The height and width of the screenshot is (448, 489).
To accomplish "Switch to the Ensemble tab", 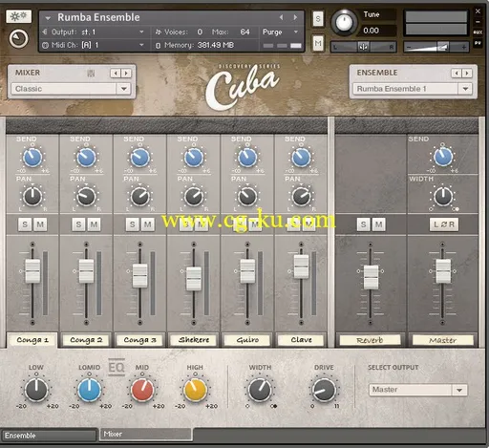I will pos(49,436).
